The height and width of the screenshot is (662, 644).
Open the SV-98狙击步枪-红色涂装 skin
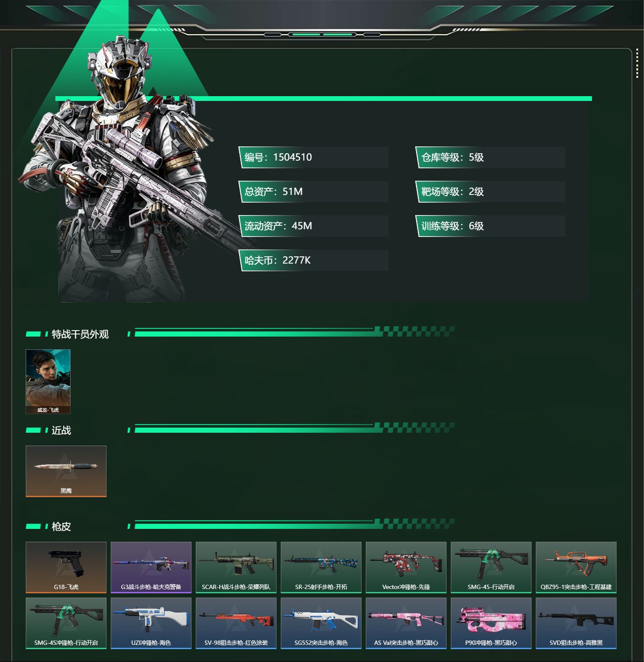pos(236,623)
